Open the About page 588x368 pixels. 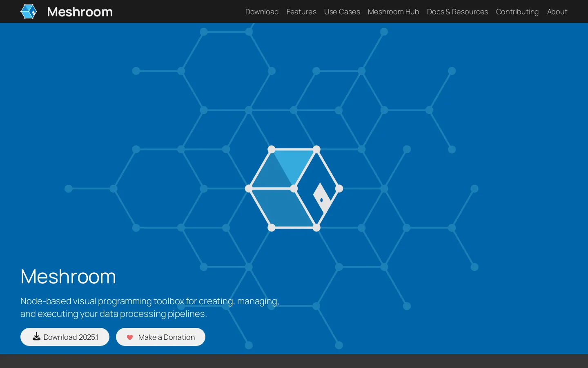[557, 12]
